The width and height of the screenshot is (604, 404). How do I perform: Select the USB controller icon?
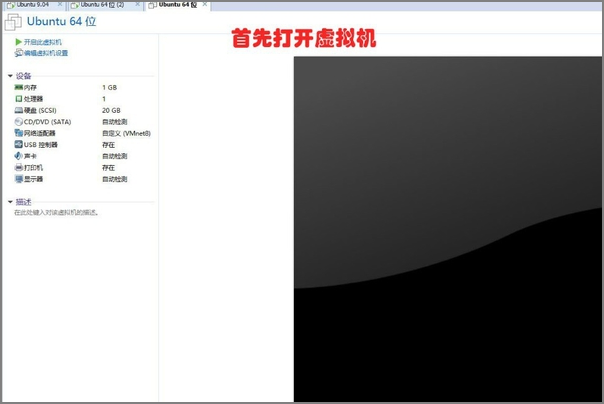pos(18,145)
